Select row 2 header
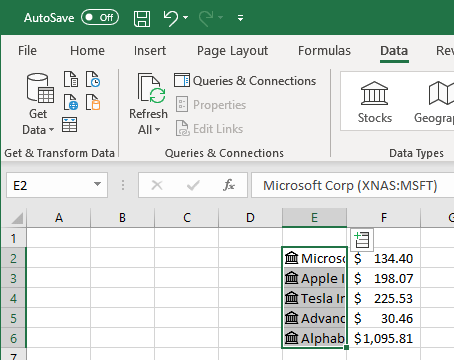The width and height of the screenshot is (454, 360). click(x=14, y=258)
